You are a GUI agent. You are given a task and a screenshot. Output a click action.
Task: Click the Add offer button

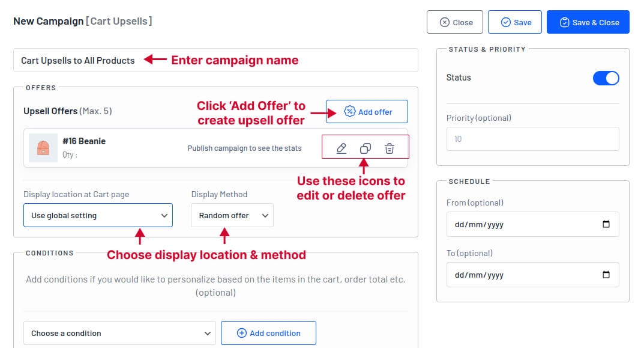click(x=367, y=111)
